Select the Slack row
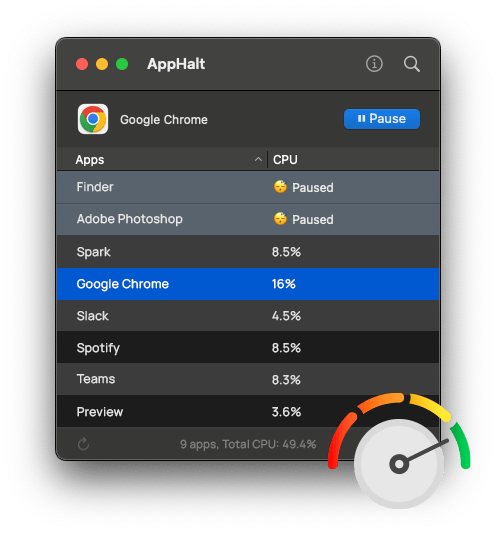 tap(248, 316)
